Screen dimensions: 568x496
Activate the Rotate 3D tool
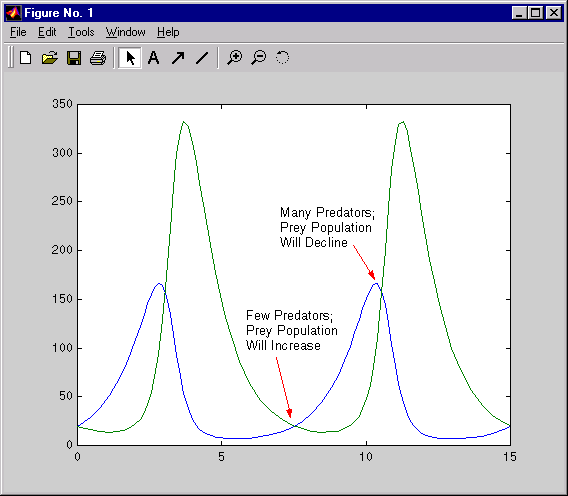coord(283,58)
